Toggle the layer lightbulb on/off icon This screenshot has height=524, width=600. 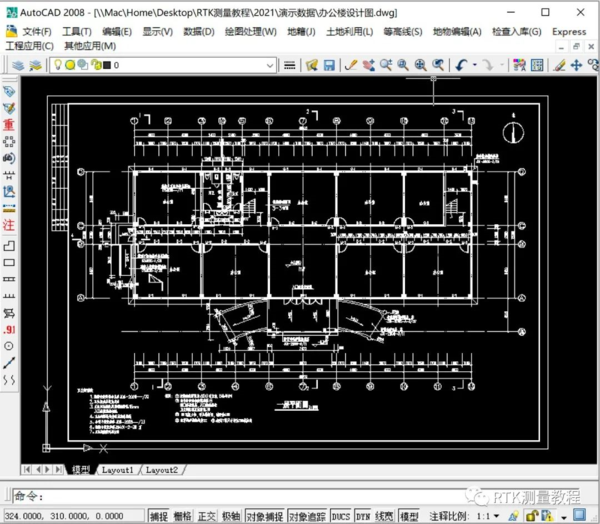(58, 65)
